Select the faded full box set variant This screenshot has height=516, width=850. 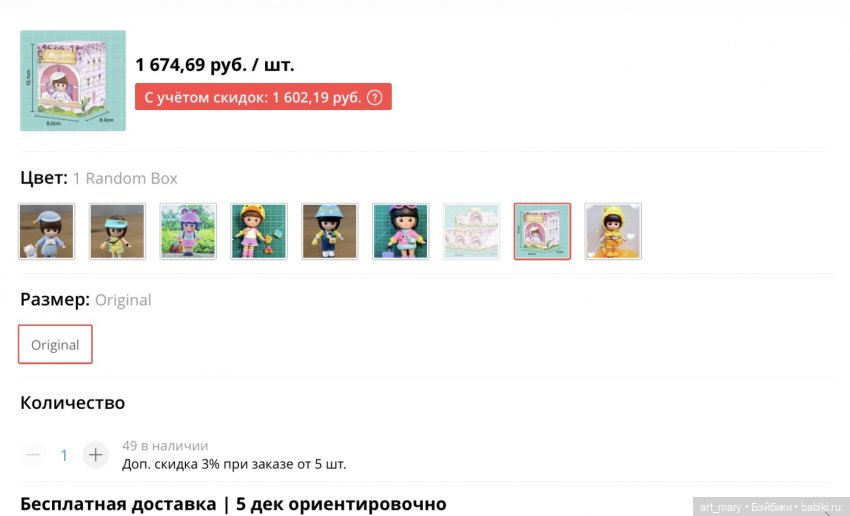tap(471, 231)
